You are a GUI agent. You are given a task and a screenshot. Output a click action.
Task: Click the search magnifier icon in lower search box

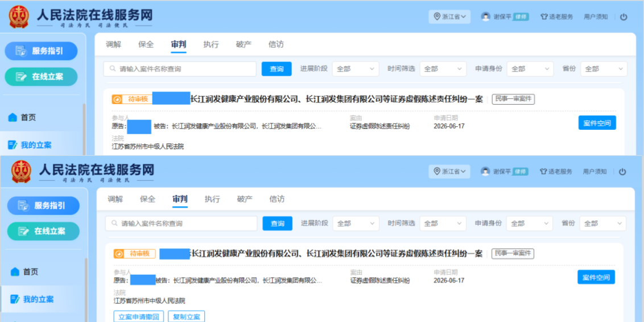(x=114, y=224)
